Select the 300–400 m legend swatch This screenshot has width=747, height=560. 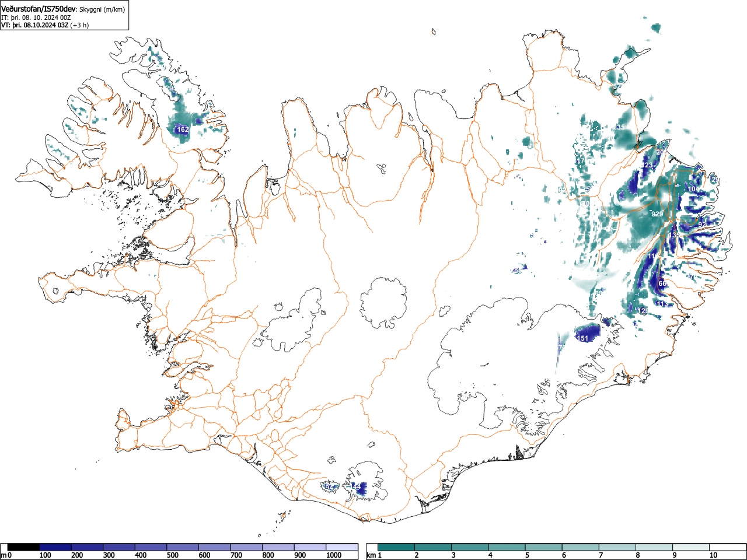[x=119, y=547]
